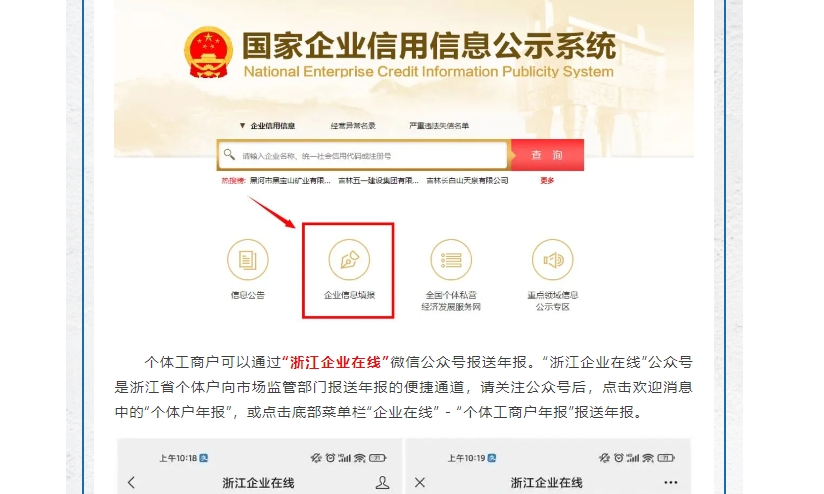Click the 更多 hot search link

coord(547,181)
